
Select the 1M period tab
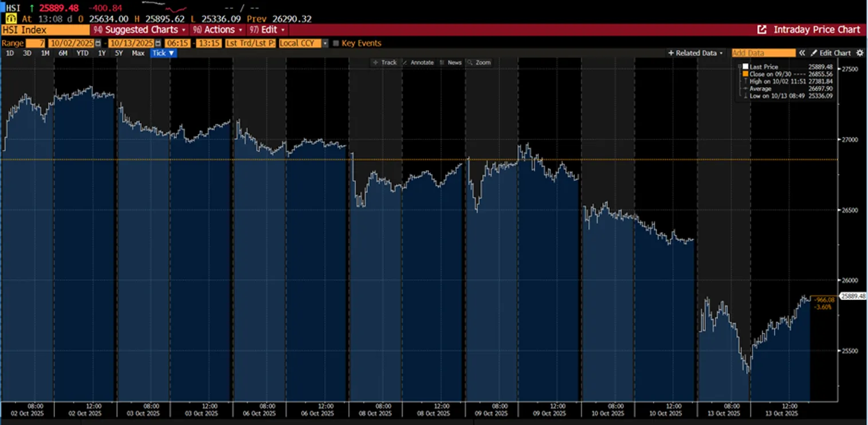pos(45,53)
